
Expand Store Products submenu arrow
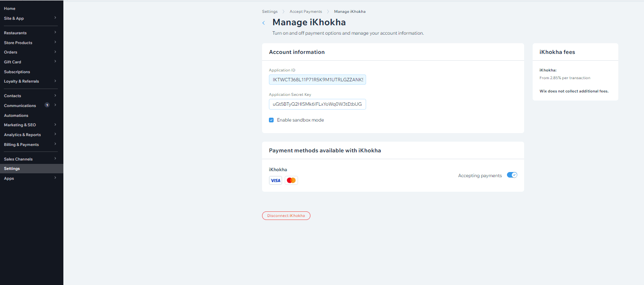click(55, 42)
